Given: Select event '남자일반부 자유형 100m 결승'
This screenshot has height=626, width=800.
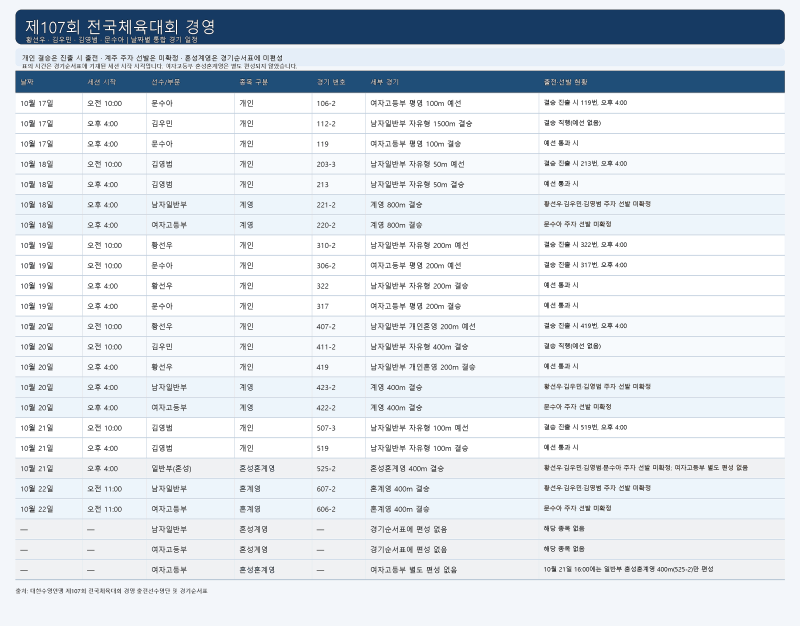Looking at the screenshot, I should click(x=419, y=448).
